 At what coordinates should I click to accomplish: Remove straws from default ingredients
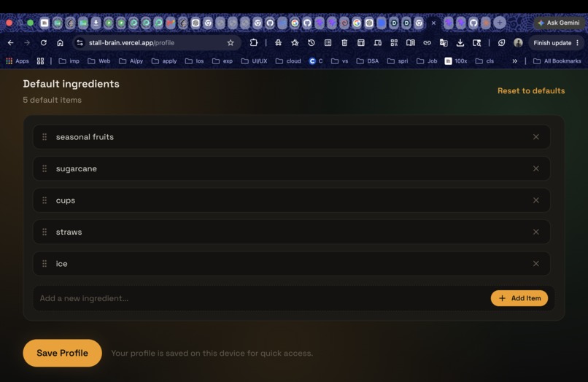(x=536, y=232)
